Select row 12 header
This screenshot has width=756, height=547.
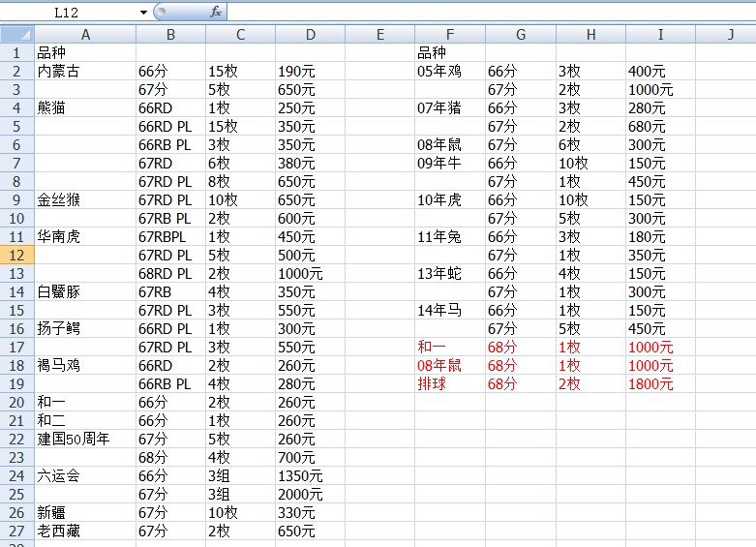16,256
